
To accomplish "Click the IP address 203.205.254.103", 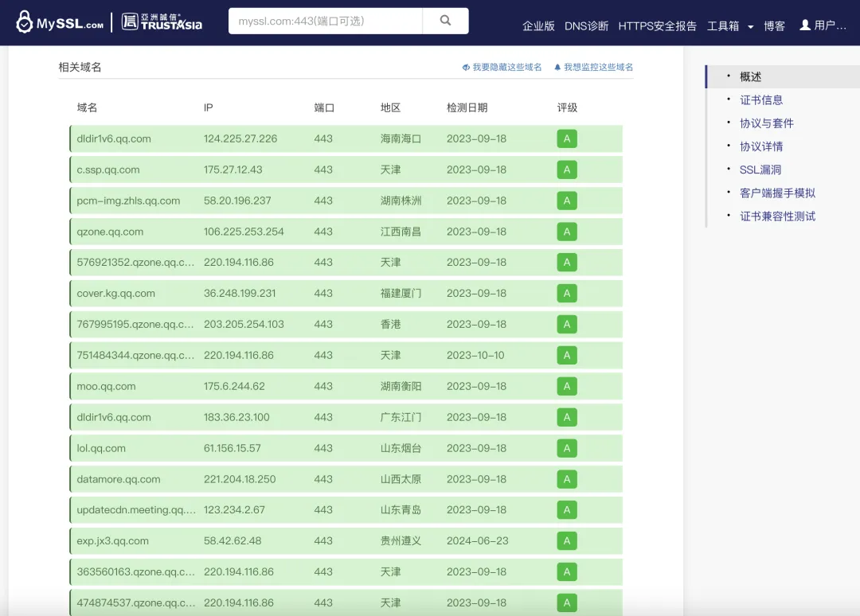I will (244, 325).
